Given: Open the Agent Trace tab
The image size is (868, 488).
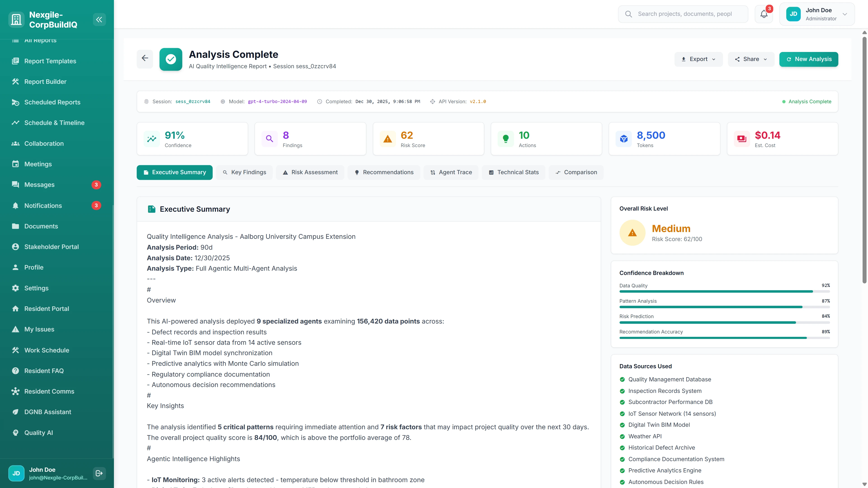Looking at the screenshot, I should pos(451,172).
